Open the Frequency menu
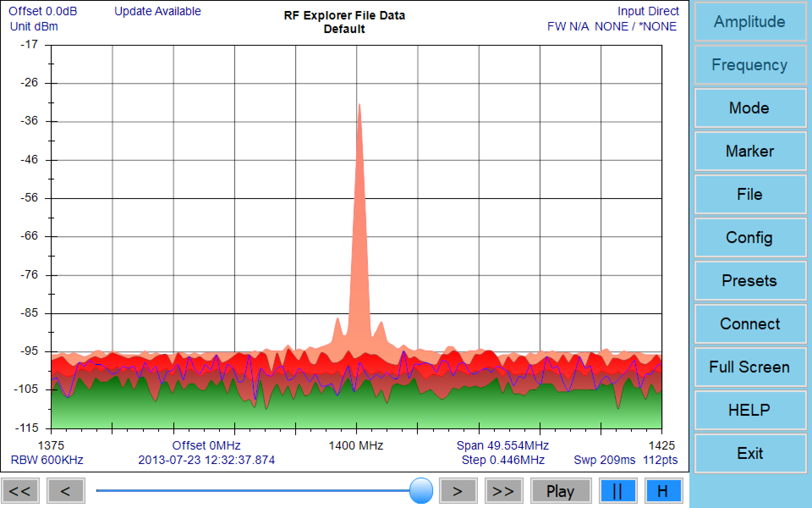Screen dimensions: 812x508 (750, 65)
